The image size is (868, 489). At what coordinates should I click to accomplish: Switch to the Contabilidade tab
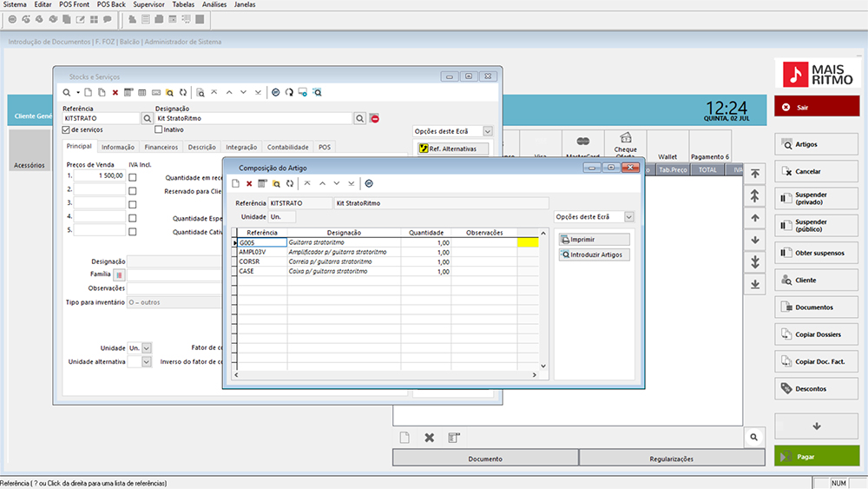[288, 148]
